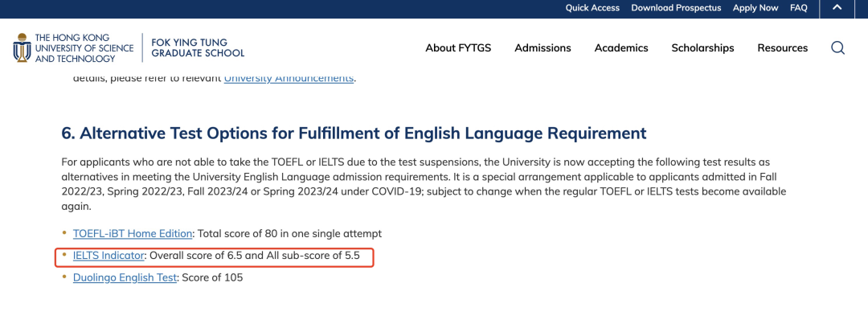The image size is (868, 316).
Task: Open the IELTS Indicator link
Action: click(108, 256)
